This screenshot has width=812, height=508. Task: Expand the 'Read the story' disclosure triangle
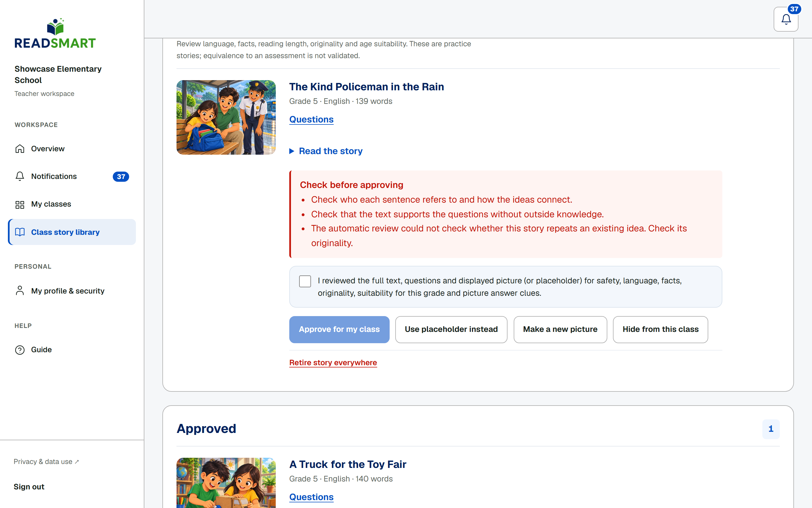coord(292,151)
